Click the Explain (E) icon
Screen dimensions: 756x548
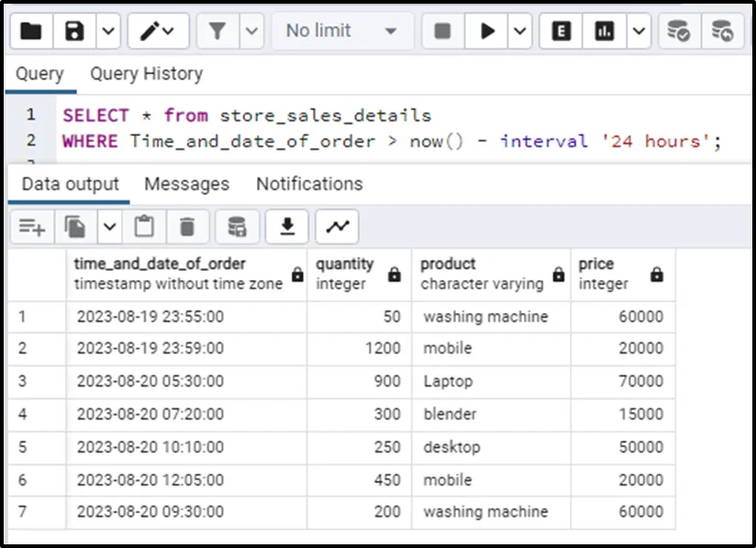tap(561, 31)
